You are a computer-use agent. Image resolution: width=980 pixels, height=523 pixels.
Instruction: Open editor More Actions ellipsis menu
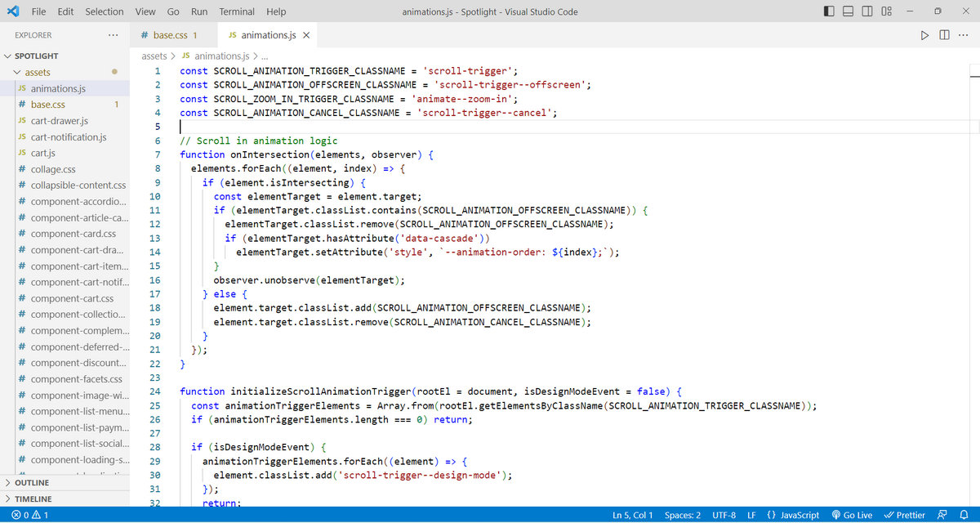(964, 35)
